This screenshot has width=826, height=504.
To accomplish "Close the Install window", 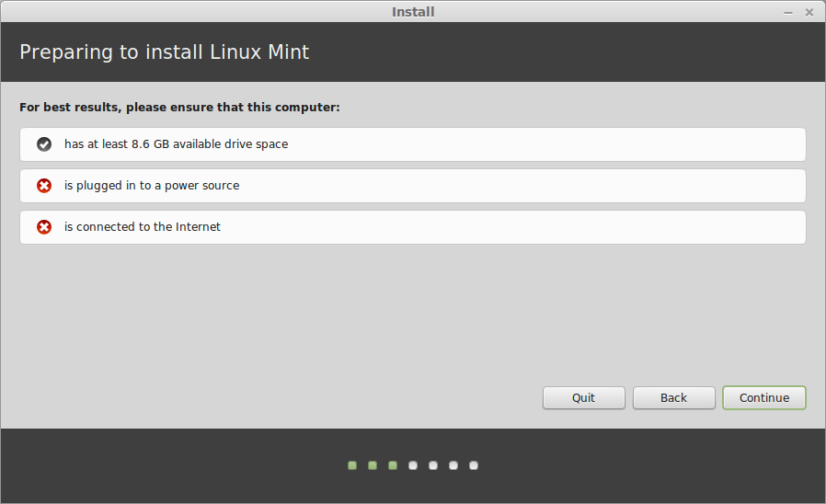I will click(x=809, y=12).
